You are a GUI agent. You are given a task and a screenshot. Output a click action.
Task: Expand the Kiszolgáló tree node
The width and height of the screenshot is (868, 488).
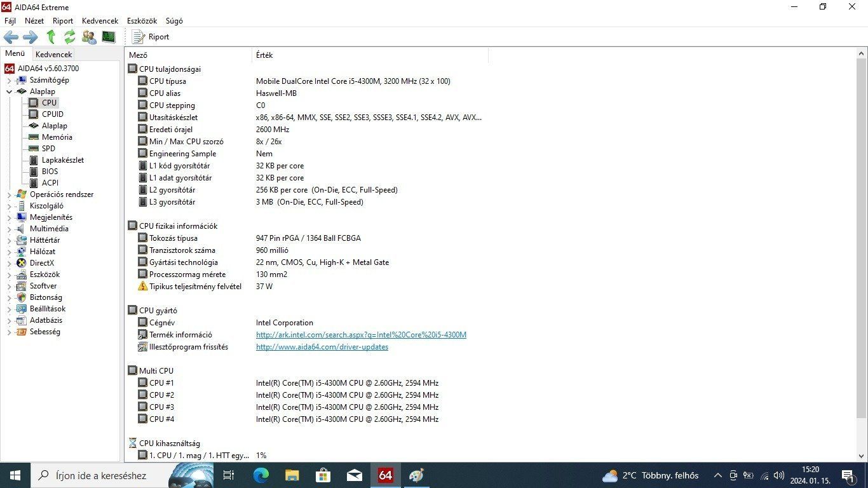click(x=9, y=206)
